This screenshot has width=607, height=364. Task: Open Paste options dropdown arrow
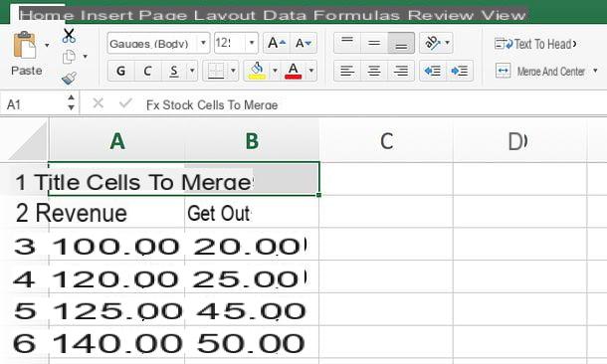pos(47,46)
